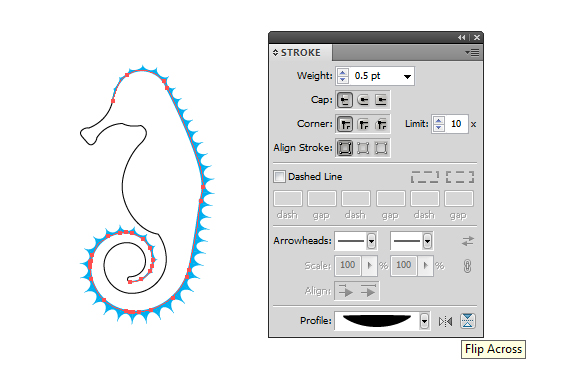The image size is (565, 387).
Task: Align stroke to center
Action: (x=345, y=148)
